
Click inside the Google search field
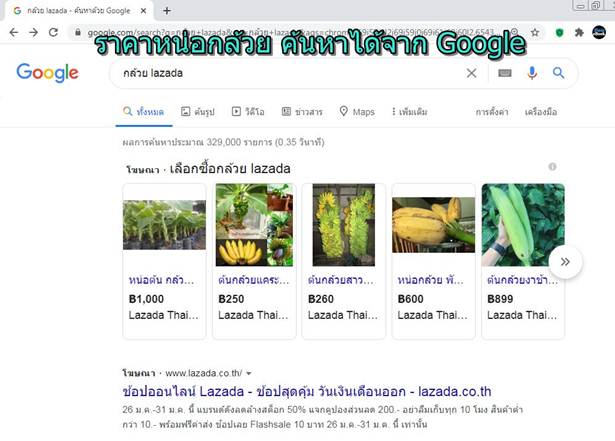click(290, 73)
